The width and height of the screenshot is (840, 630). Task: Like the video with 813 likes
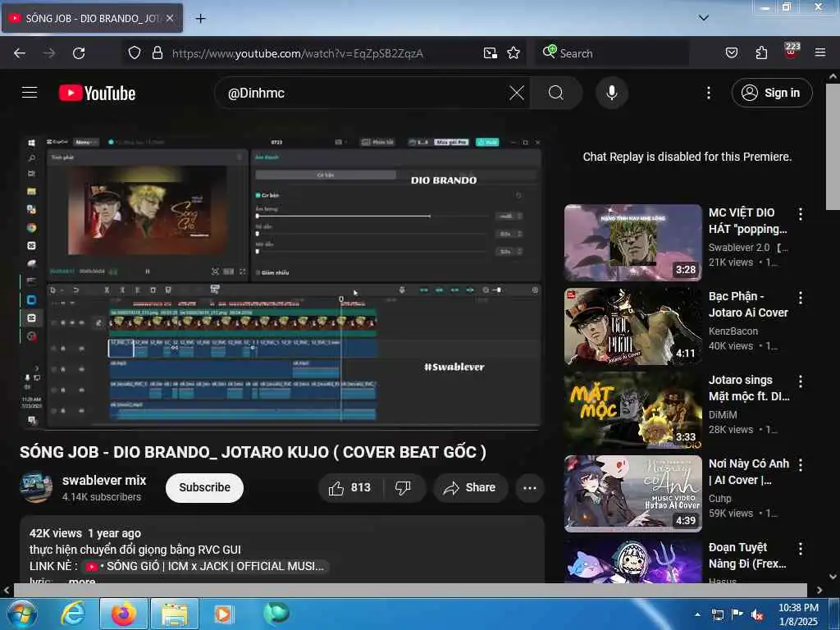coord(350,488)
